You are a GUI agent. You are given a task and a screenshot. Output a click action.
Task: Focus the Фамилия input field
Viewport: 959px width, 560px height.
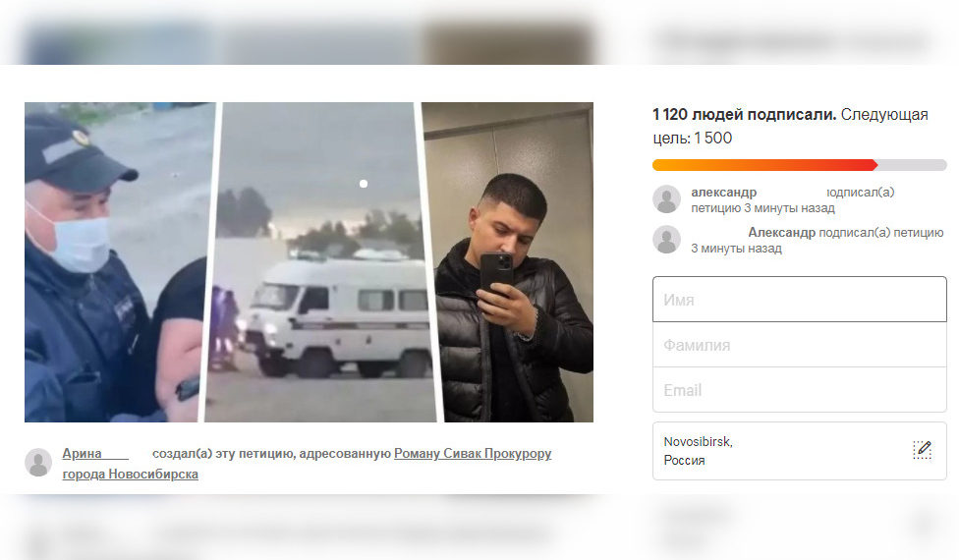[800, 345]
